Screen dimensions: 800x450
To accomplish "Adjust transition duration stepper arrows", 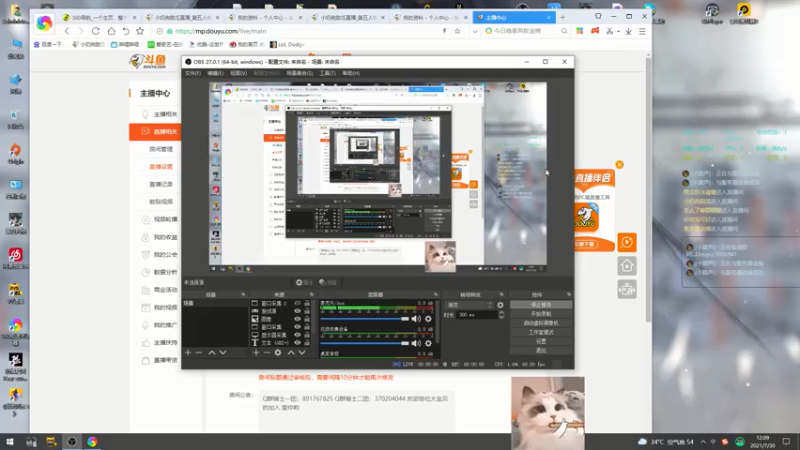I will (501, 315).
